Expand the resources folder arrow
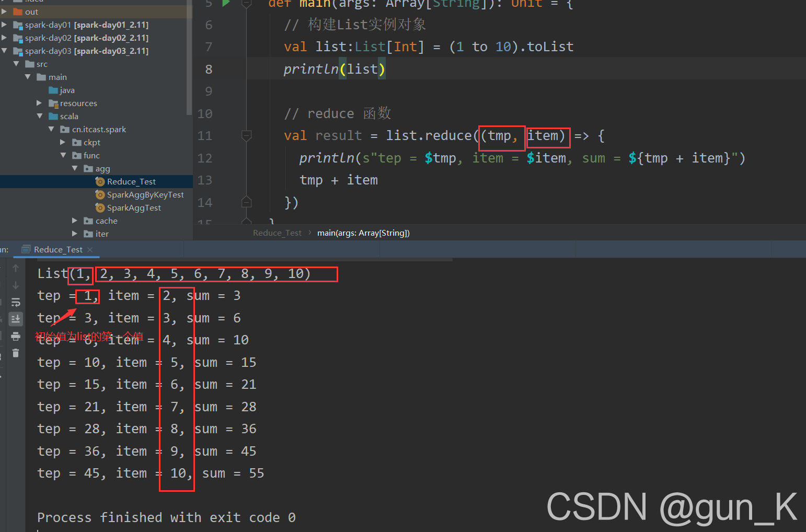 point(39,103)
